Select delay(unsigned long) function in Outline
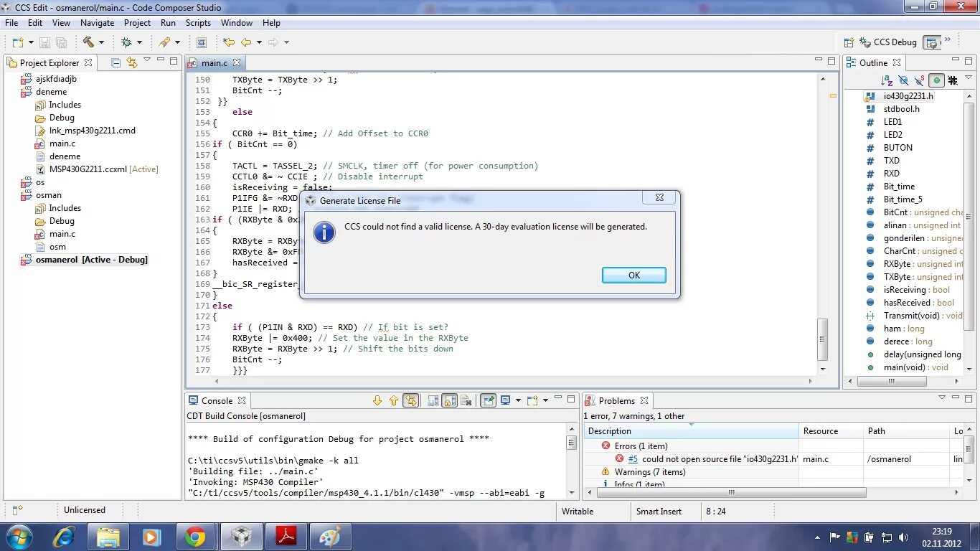The image size is (980, 551). point(913,354)
